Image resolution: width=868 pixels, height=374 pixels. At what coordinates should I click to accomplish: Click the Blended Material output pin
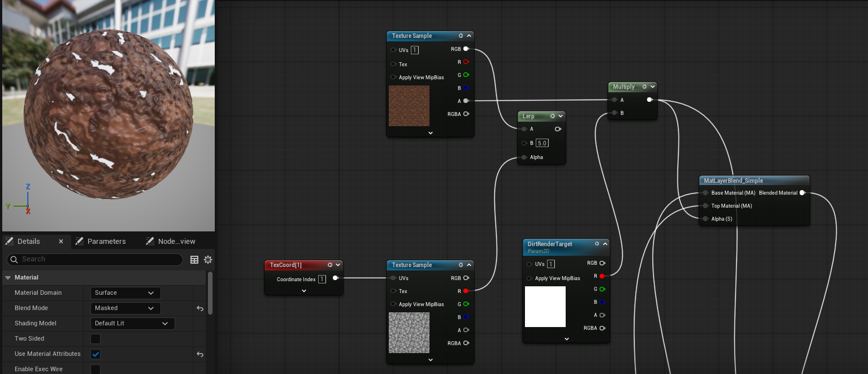(802, 193)
